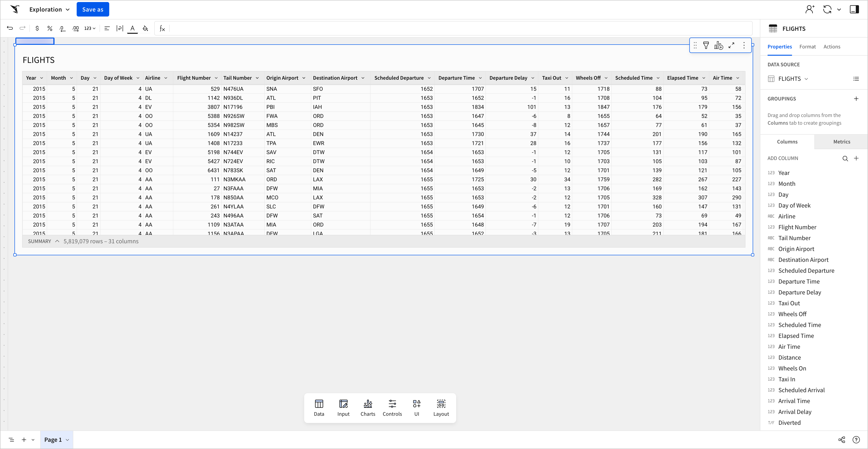
Task: Open the table's three-dot more menu
Action: tap(744, 45)
